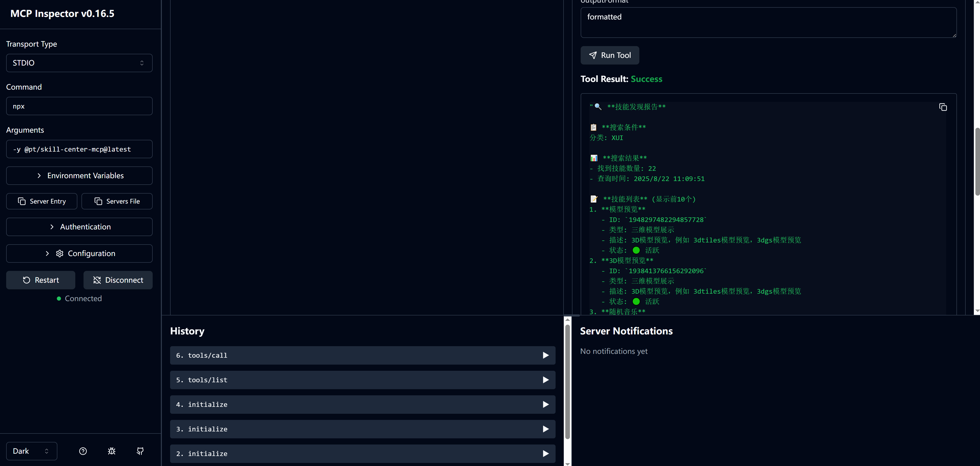
Task: Expand history entry 5 tools/list
Action: (362, 380)
